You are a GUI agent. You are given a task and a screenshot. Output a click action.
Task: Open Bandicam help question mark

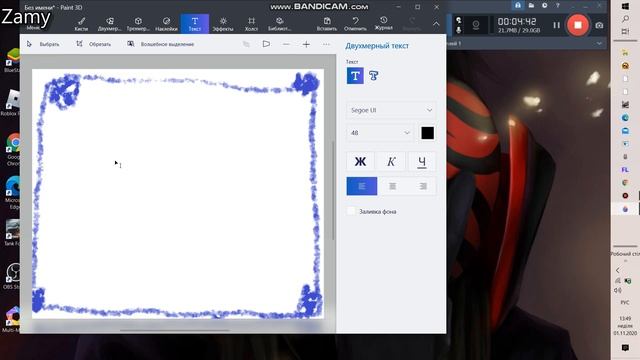(558, 5)
